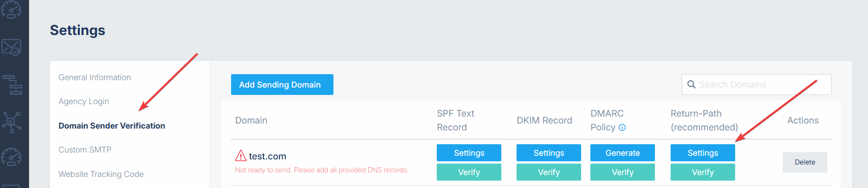Image resolution: width=868 pixels, height=188 pixels.
Task: Open Website Tracking Code section
Action: click(x=101, y=174)
